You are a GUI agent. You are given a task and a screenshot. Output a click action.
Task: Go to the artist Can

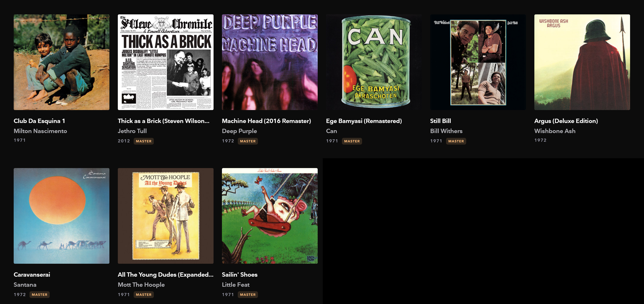332,131
